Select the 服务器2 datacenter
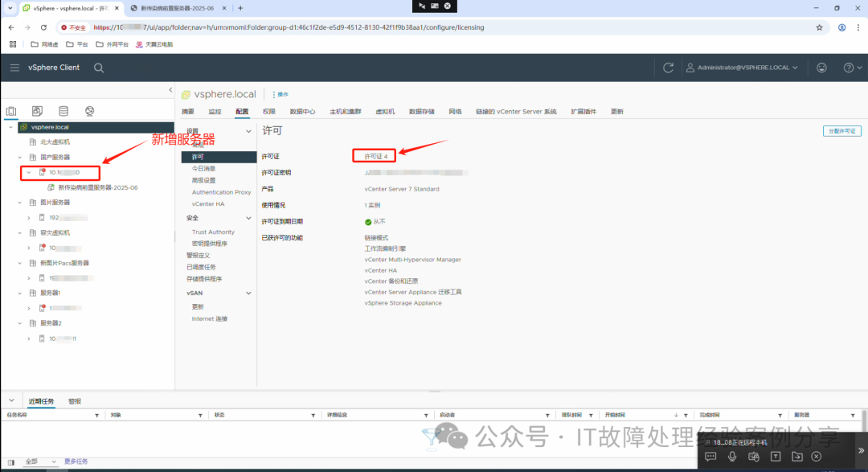The image size is (868, 472). [x=51, y=323]
